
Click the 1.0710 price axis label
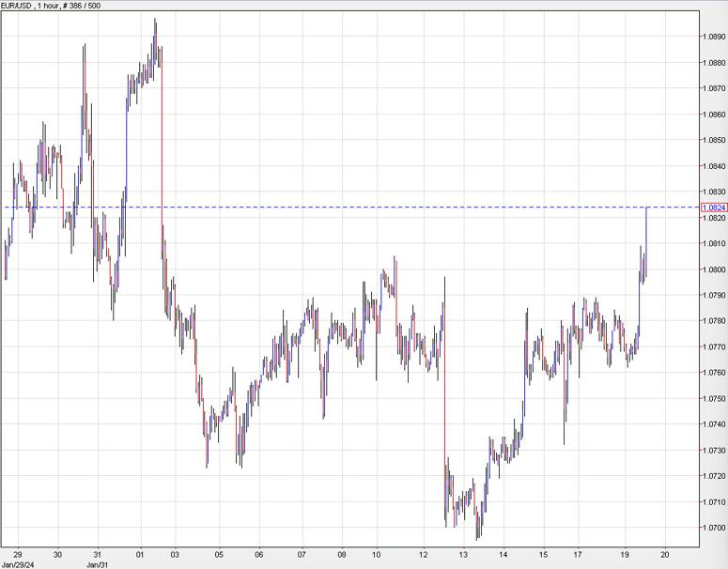(714, 502)
